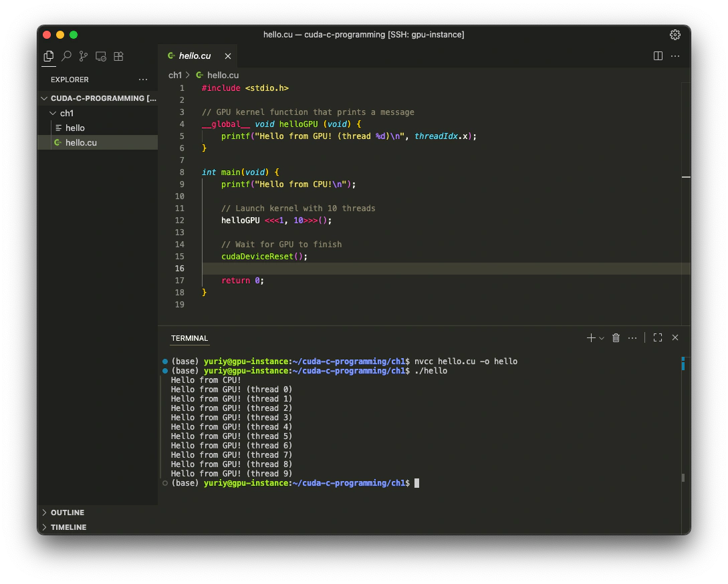The image size is (728, 584).
Task: Select the Source Control icon
Action: (83, 56)
